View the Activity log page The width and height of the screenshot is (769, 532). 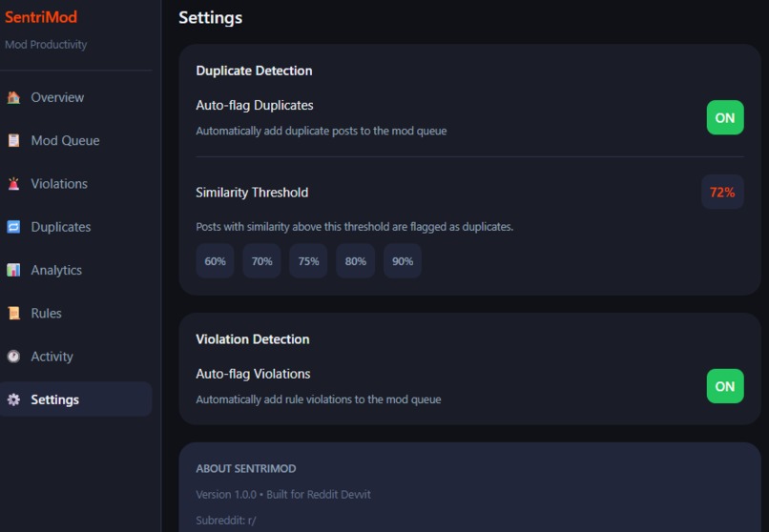tap(76, 357)
